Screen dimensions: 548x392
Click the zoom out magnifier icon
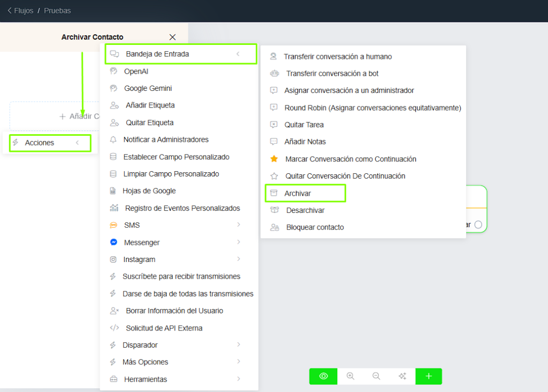(x=376, y=376)
